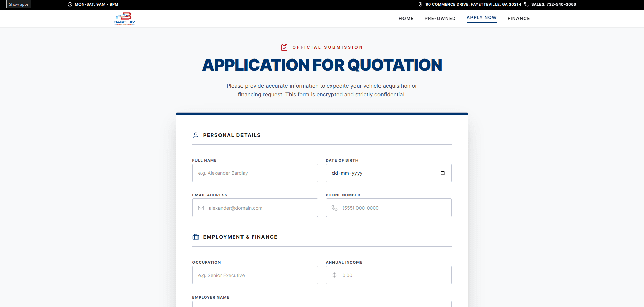Screen dimensions: 644x307
Task: Click the dollar icon in Annual Income field
Action: pos(335,275)
